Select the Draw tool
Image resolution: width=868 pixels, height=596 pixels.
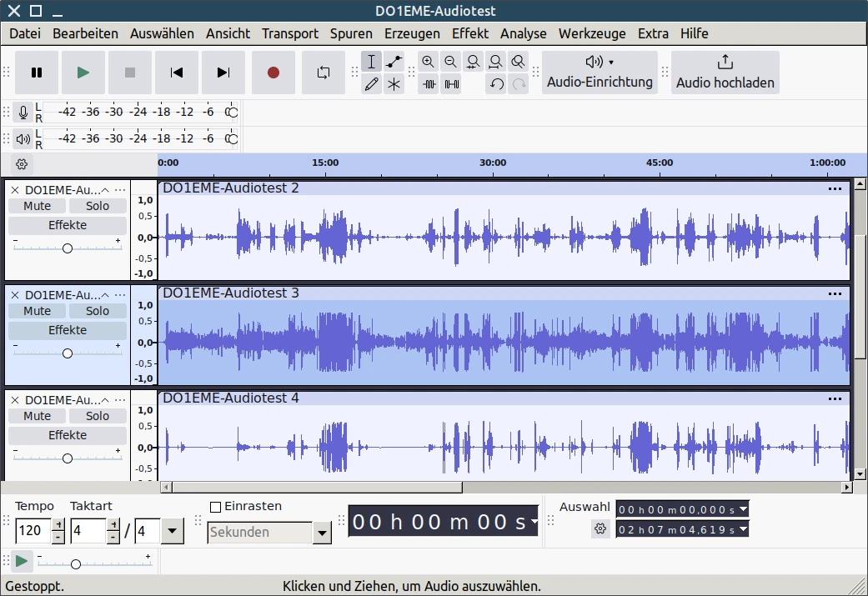[x=371, y=83]
